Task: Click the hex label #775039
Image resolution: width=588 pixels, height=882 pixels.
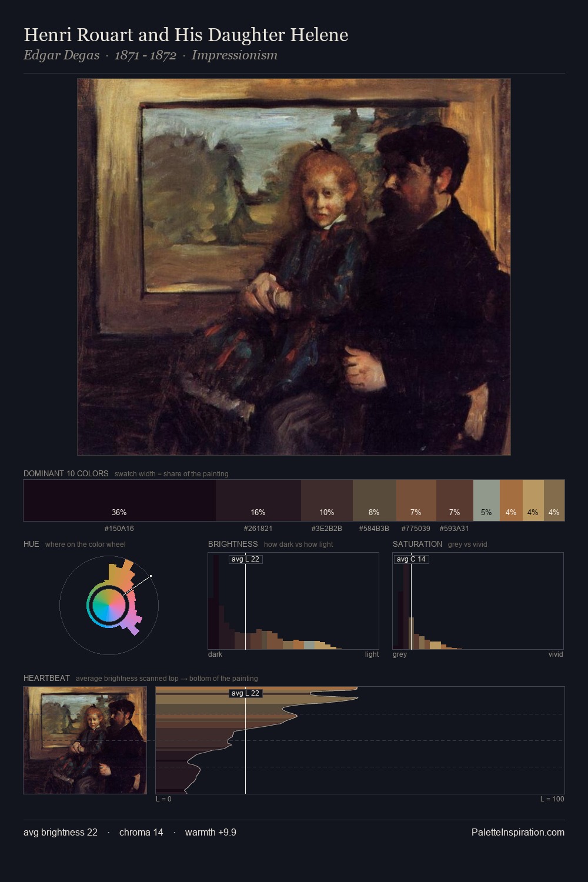Action: (x=416, y=529)
